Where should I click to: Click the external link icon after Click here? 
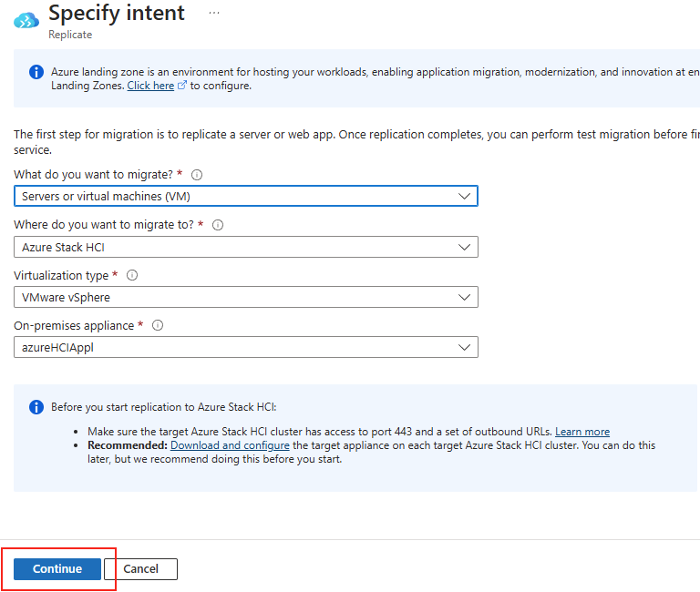[182, 86]
